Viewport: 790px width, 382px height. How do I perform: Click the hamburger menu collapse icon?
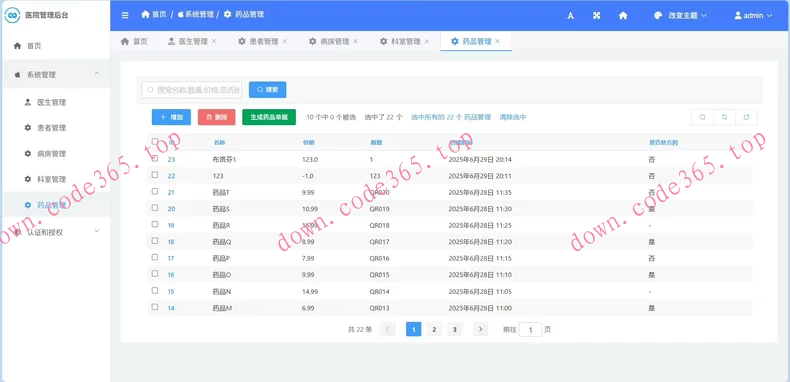click(125, 15)
